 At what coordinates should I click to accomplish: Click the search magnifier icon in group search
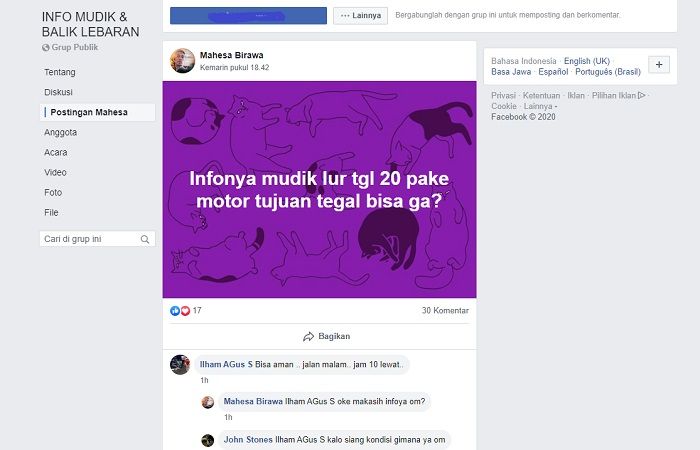145,239
